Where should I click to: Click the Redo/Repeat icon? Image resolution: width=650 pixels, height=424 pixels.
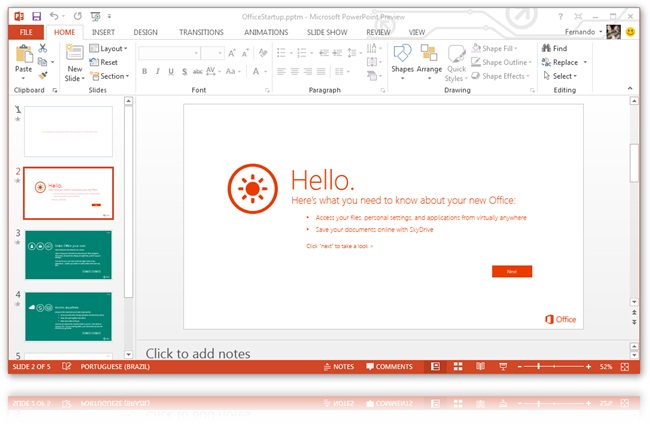(x=78, y=16)
